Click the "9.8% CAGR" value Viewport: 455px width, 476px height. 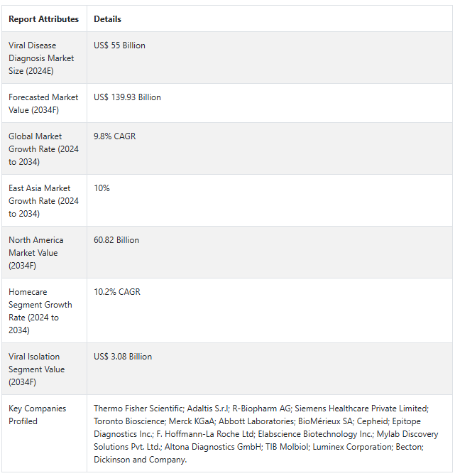tap(114, 136)
